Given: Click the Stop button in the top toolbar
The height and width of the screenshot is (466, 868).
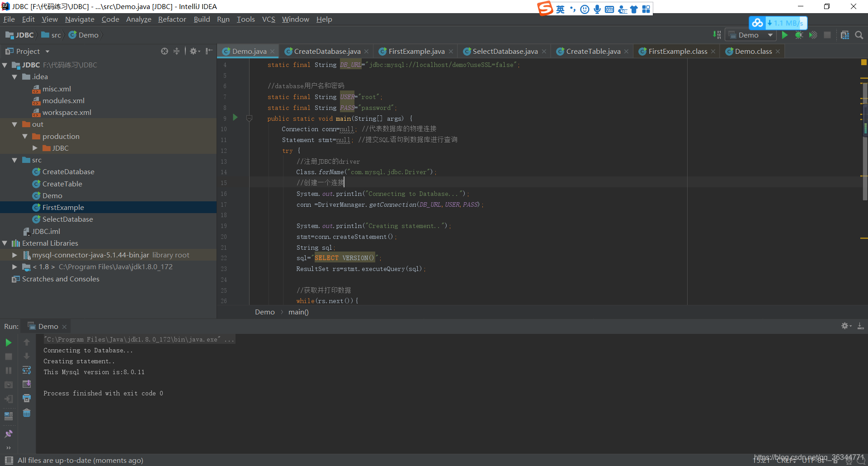Looking at the screenshot, I should point(827,35).
